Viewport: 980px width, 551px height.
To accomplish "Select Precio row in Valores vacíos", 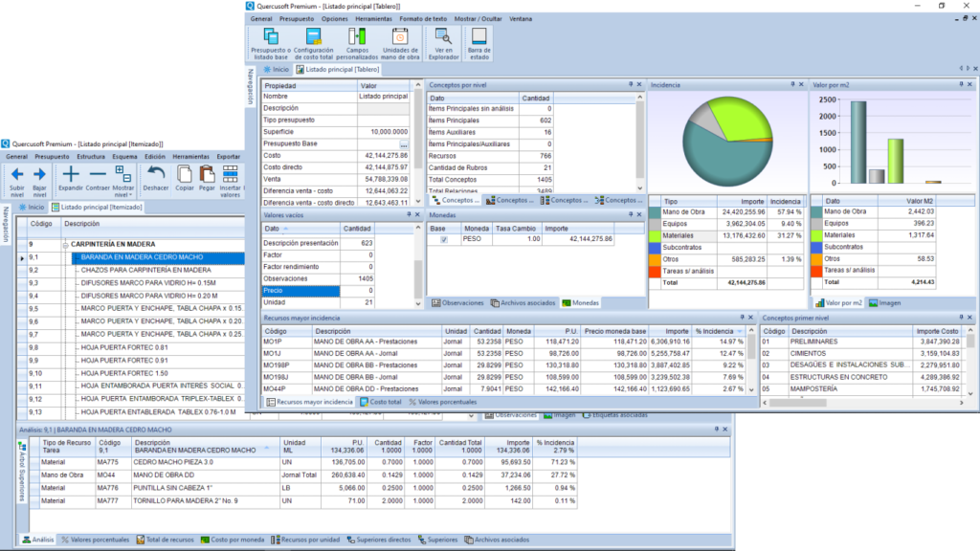I will click(x=319, y=291).
